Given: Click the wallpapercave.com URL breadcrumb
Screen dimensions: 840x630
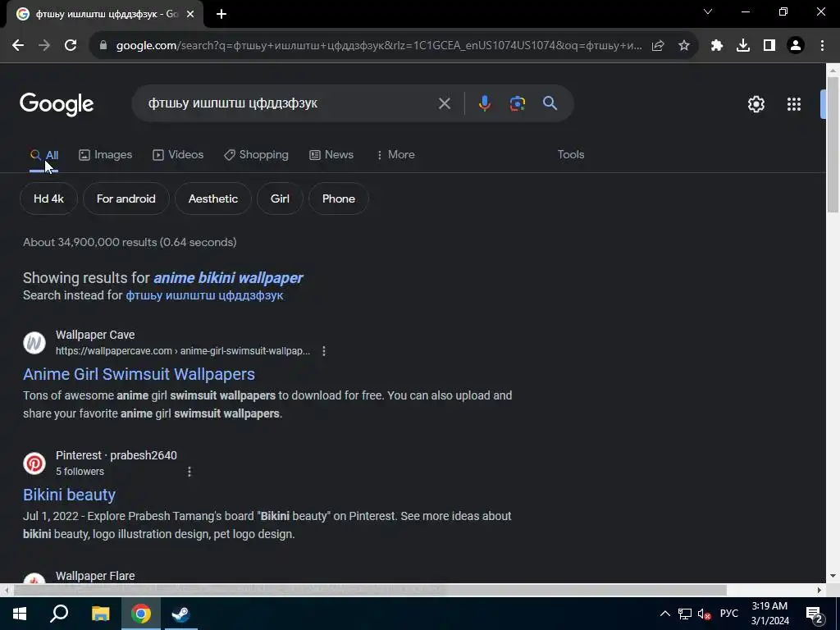Looking at the screenshot, I should [x=183, y=351].
